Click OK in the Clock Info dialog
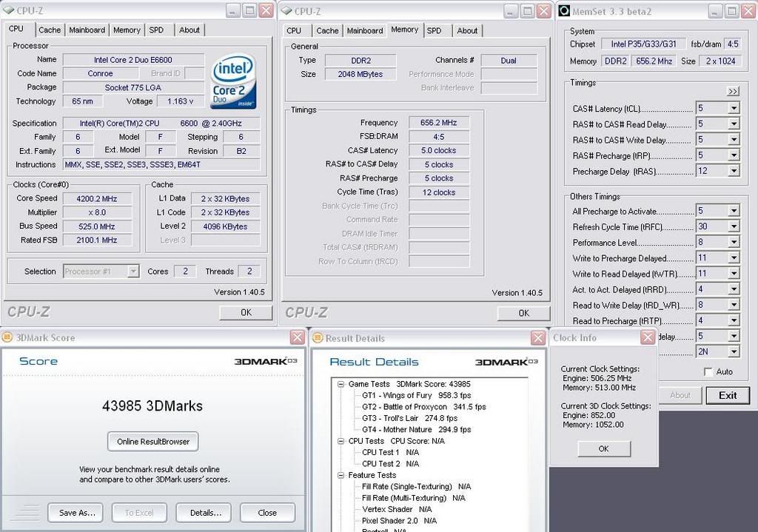758x532 pixels. tap(604, 448)
